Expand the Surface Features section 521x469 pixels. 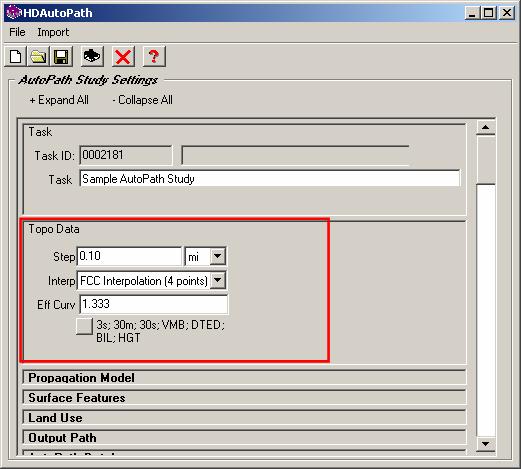pyautogui.click(x=244, y=398)
